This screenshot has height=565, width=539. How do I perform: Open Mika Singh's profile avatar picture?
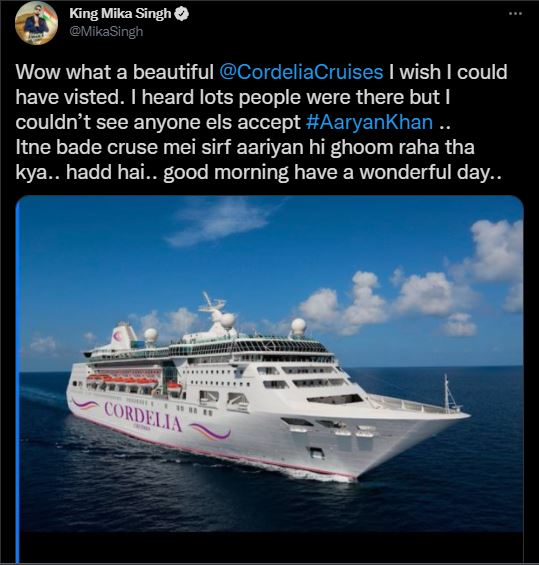(36, 23)
